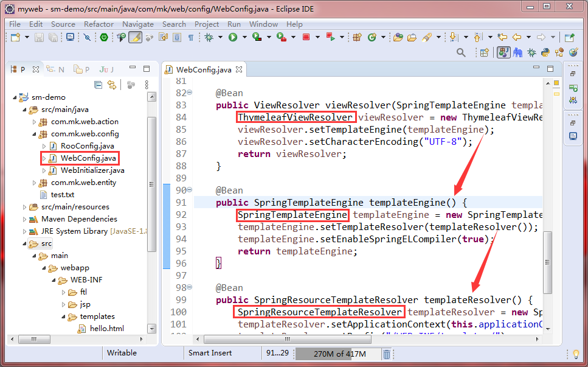
Task: Expand the ftl folder under WEB-INF
Action: 63,292
